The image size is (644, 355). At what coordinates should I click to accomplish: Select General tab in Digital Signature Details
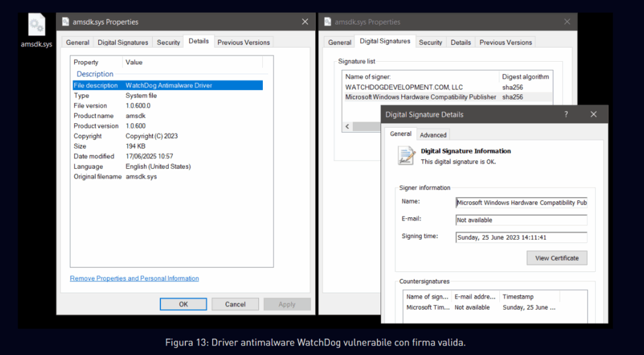click(x=401, y=134)
